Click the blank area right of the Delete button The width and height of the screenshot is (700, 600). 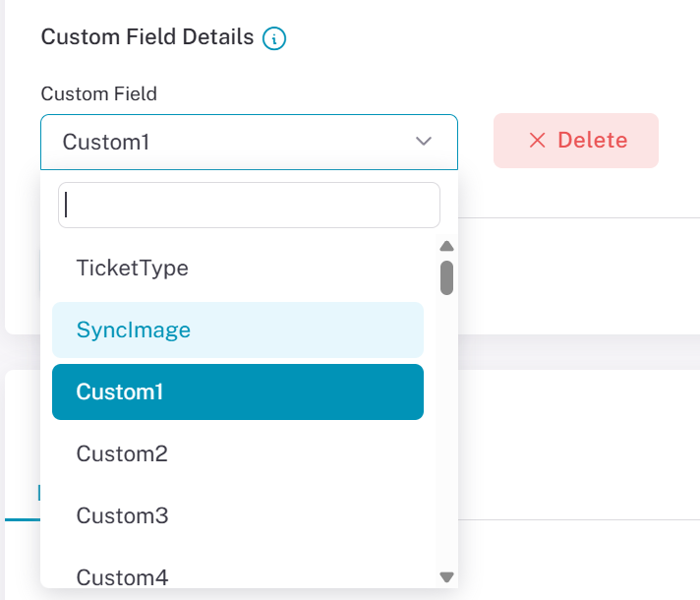679,141
